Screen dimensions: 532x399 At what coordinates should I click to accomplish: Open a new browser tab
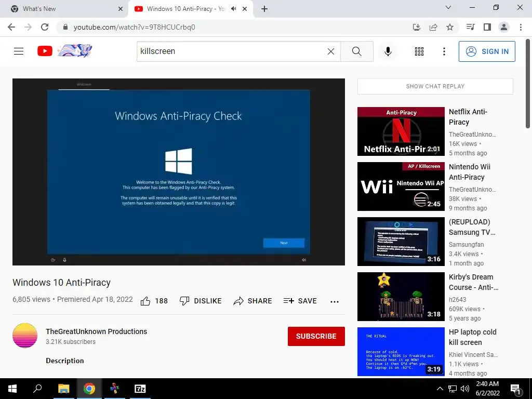pyautogui.click(x=264, y=9)
